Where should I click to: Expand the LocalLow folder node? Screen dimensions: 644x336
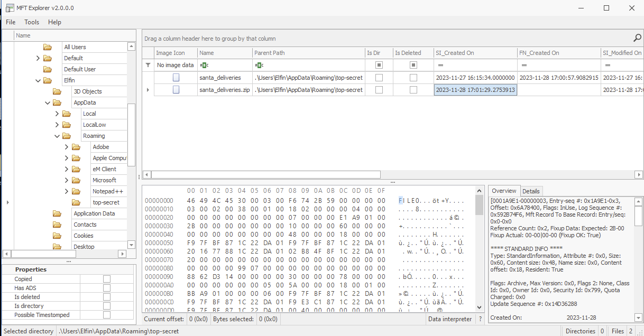click(57, 125)
